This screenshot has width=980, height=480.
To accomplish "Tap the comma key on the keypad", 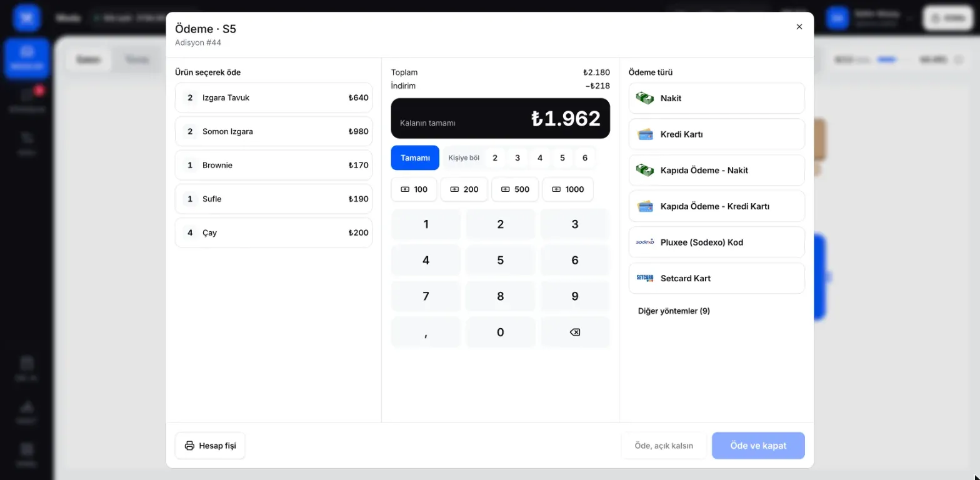I will pos(426,332).
